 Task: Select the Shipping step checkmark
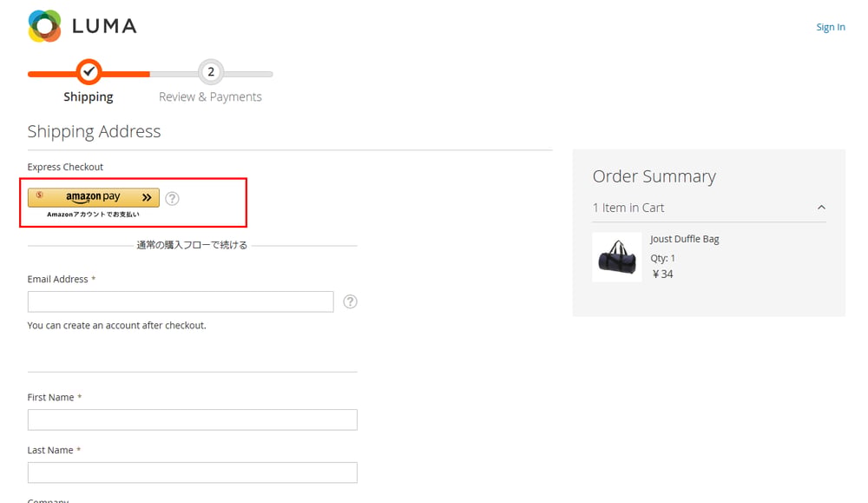coord(89,72)
